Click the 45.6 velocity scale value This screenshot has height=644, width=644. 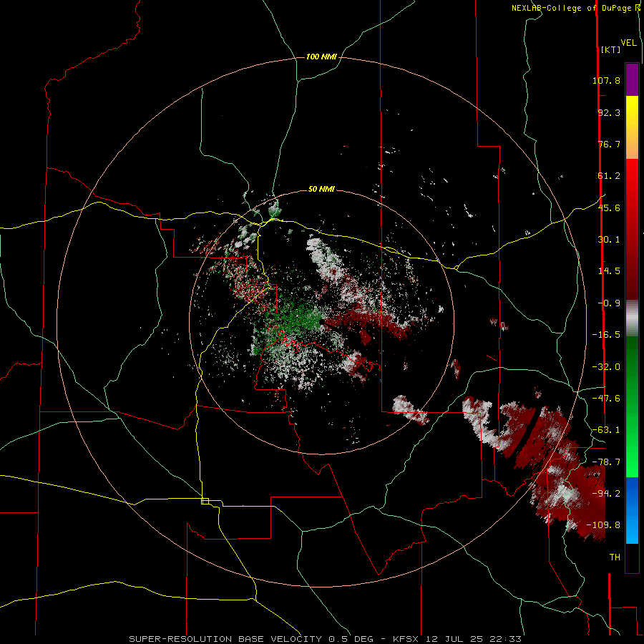[609, 208]
